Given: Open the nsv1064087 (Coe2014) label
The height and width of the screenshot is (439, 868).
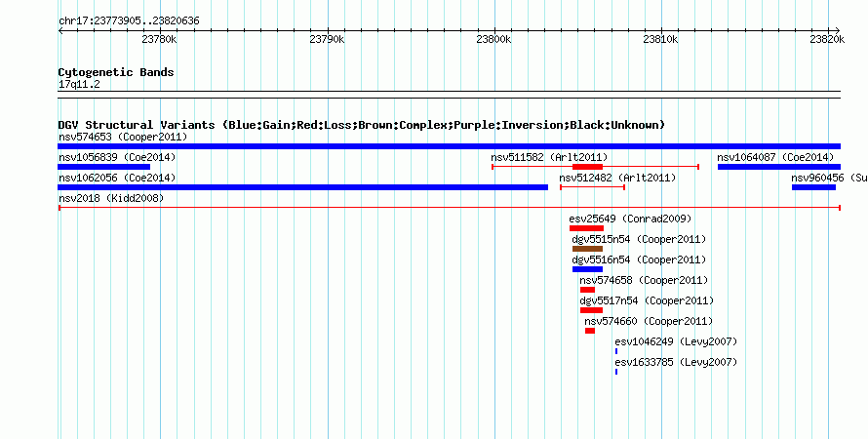Looking at the screenshot, I should [x=775, y=157].
